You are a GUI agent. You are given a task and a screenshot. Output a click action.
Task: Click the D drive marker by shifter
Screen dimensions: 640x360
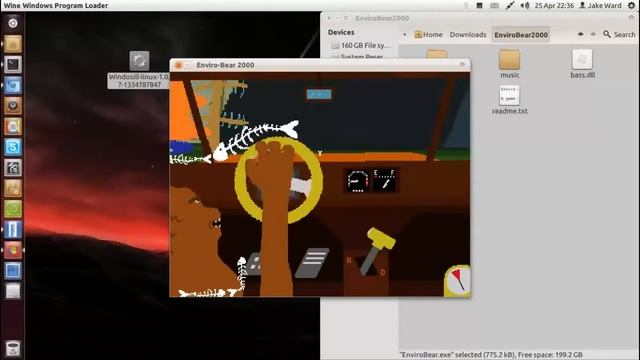pos(383,272)
